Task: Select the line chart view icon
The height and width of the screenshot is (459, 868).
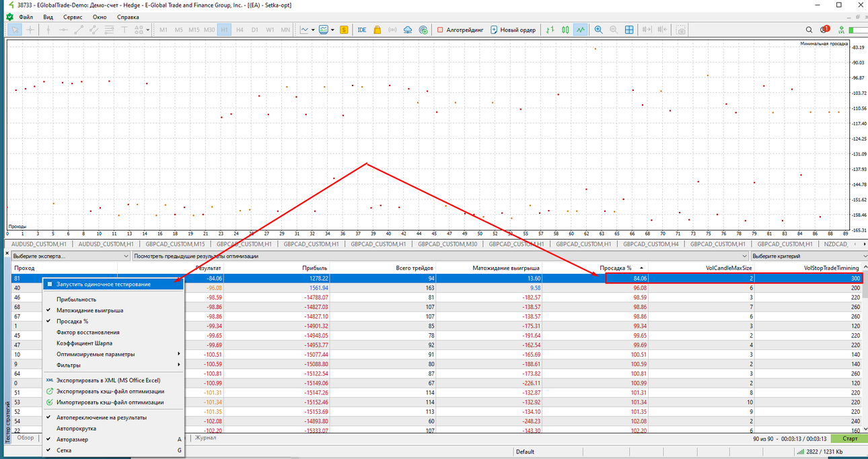Action: click(580, 30)
